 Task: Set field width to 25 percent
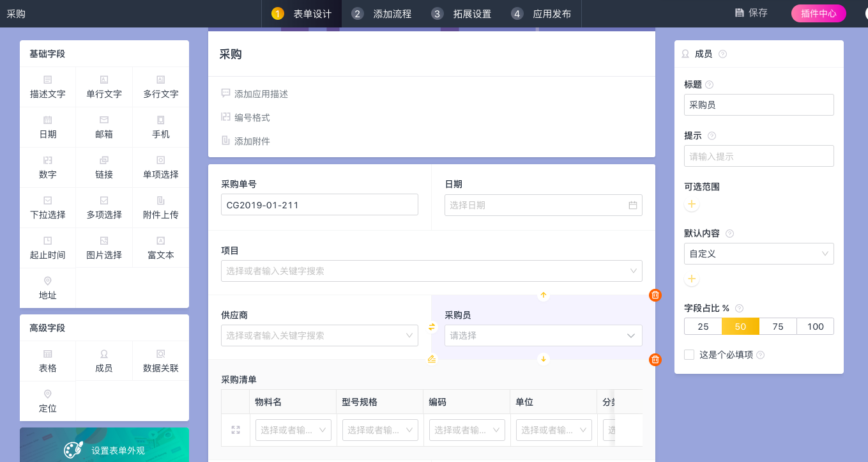click(x=703, y=327)
